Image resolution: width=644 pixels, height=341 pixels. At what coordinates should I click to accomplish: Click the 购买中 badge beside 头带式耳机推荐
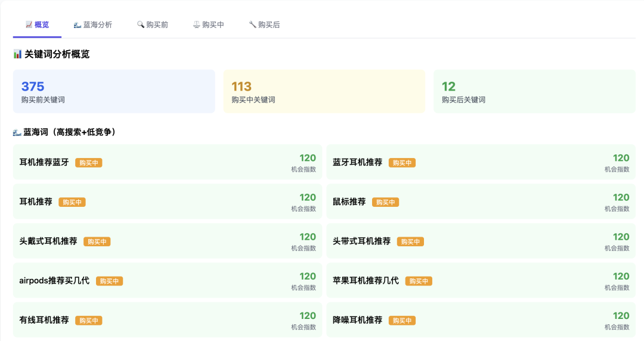410,241
